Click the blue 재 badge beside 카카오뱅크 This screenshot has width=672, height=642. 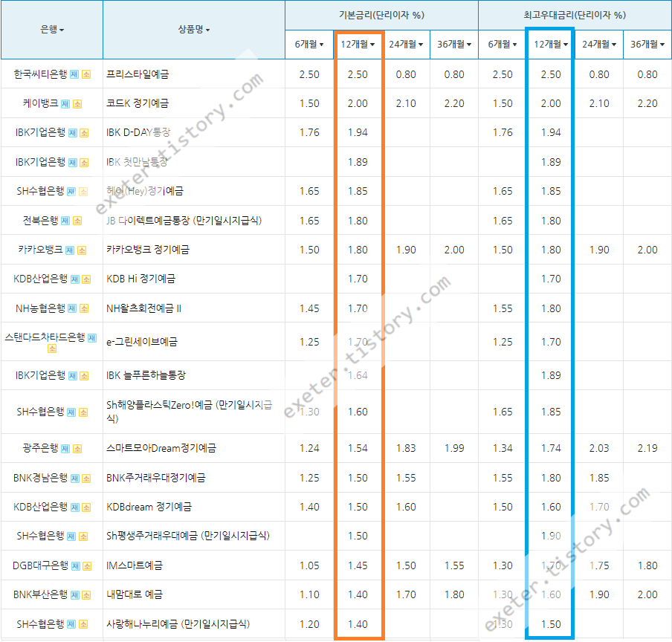point(69,250)
